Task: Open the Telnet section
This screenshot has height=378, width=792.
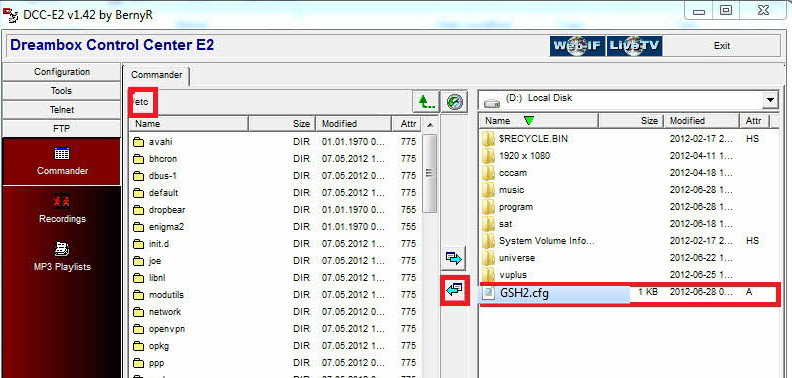Action: pos(62,110)
